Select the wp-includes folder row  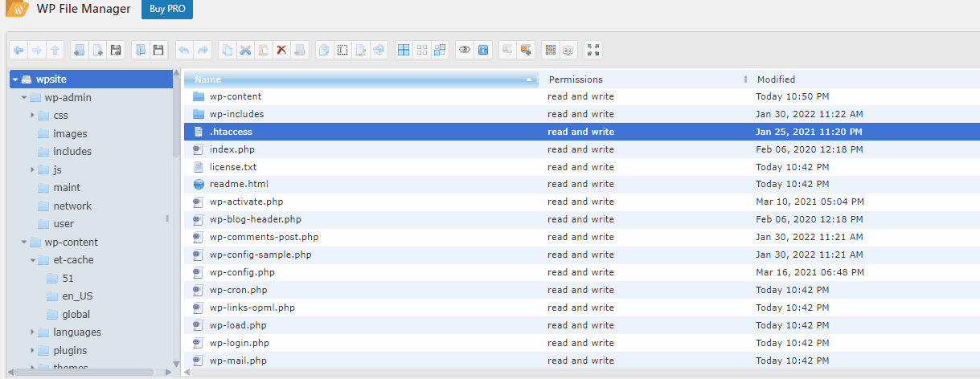[x=582, y=114]
